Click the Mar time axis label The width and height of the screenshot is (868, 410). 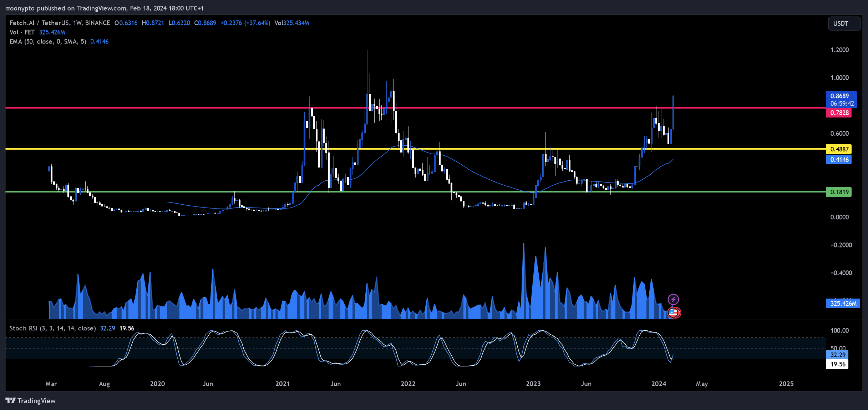(51, 384)
